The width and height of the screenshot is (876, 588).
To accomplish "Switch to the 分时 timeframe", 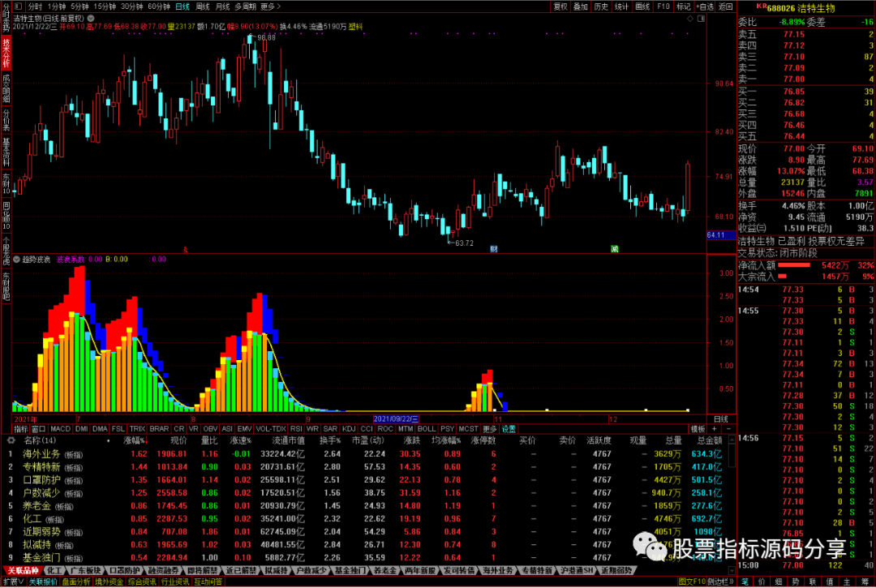I will pos(35,6).
